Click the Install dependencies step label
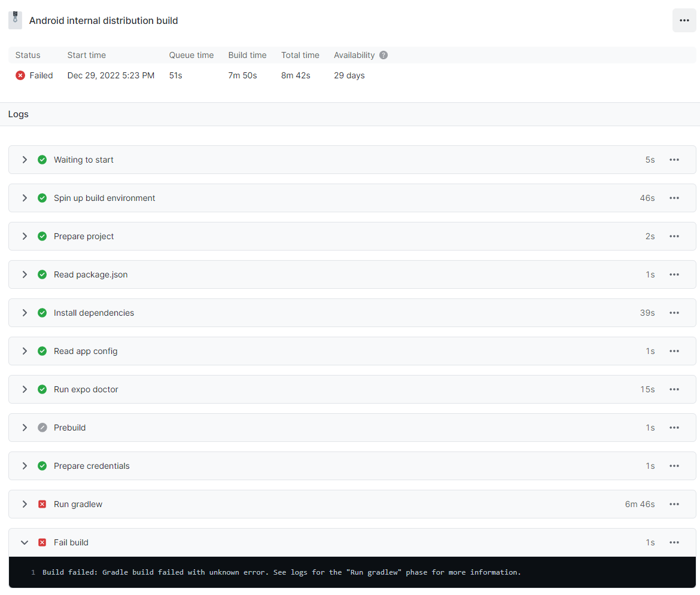The height and width of the screenshot is (595, 700). click(x=94, y=313)
